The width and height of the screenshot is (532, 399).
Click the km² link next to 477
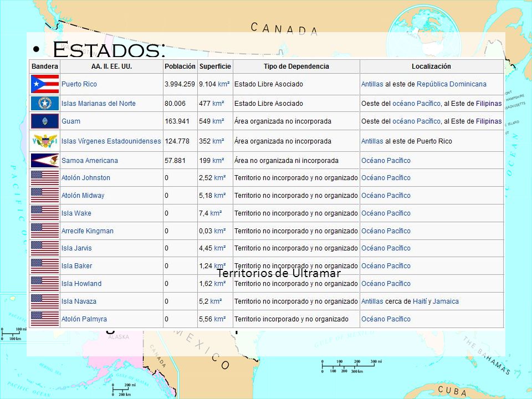point(218,104)
